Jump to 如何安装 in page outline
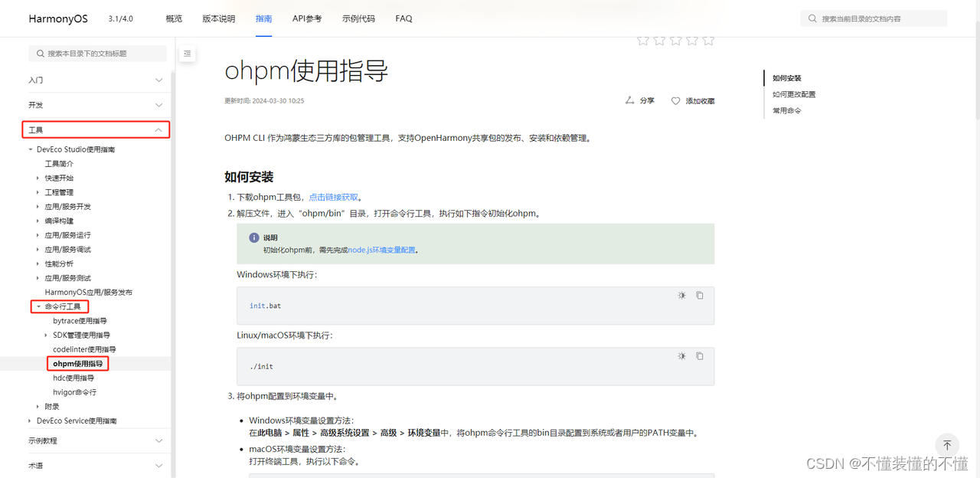 click(x=787, y=78)
